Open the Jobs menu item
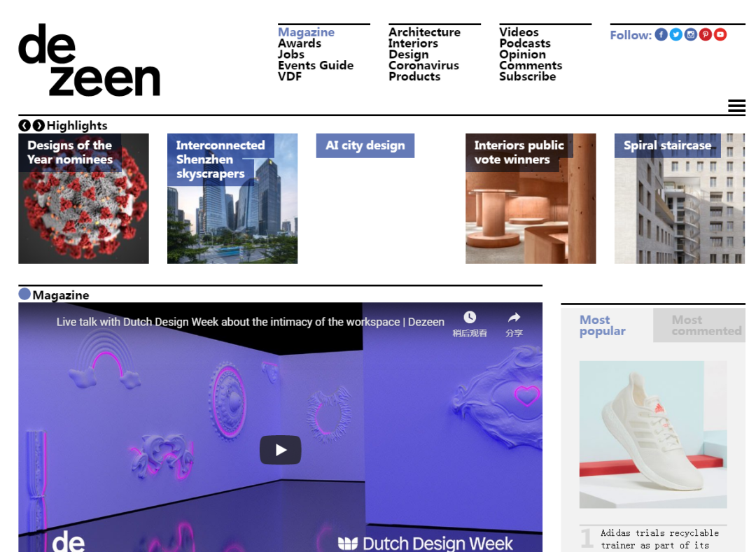756x552 pixels. (x=291, y=55)
